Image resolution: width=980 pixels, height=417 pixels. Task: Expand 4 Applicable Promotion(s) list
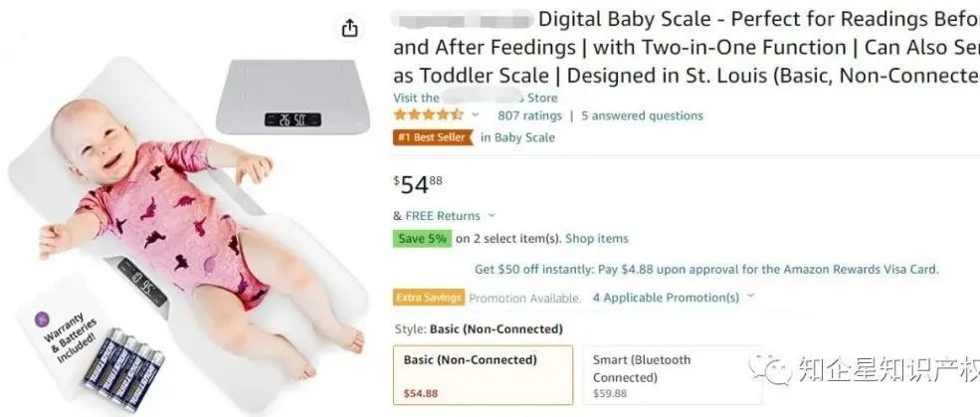(750, 297)
